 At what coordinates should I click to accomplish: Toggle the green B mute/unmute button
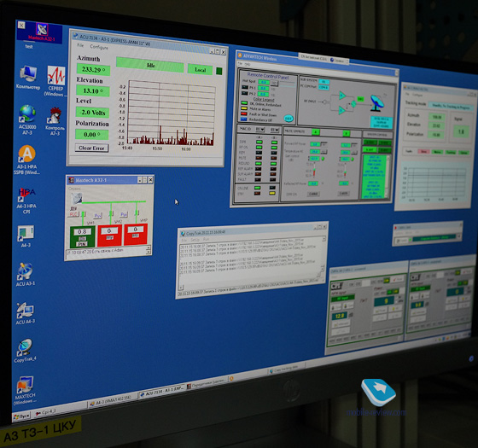tap(346, 133)
